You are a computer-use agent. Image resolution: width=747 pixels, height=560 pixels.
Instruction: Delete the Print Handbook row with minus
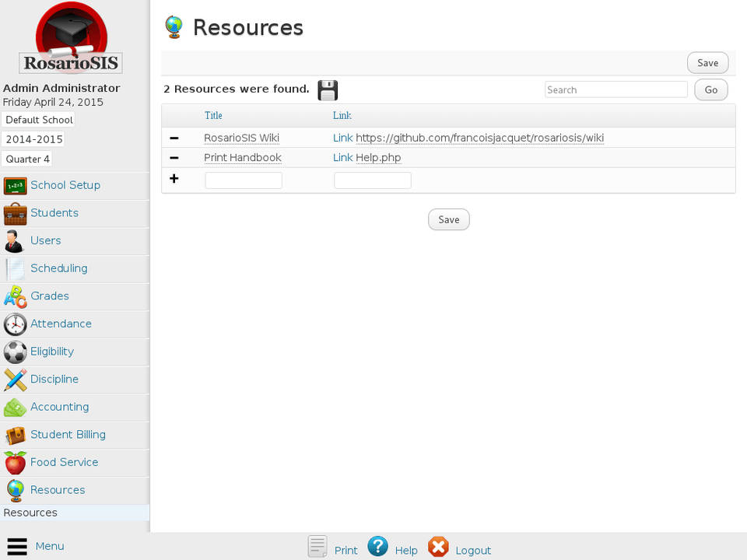pyautogui.click(x=174, y=158)
